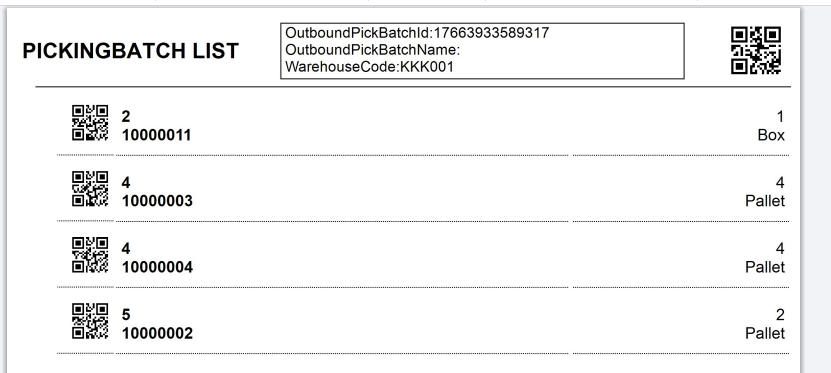The height and width of the screenshot is (373, 831).
Task: Select item number 10000004
Action: tap(157, 268)
